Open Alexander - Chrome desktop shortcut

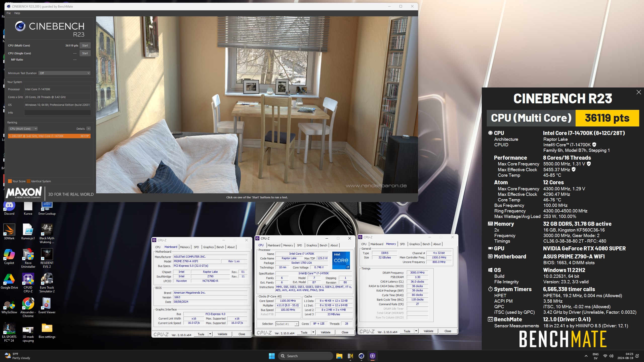pos(28,307)
